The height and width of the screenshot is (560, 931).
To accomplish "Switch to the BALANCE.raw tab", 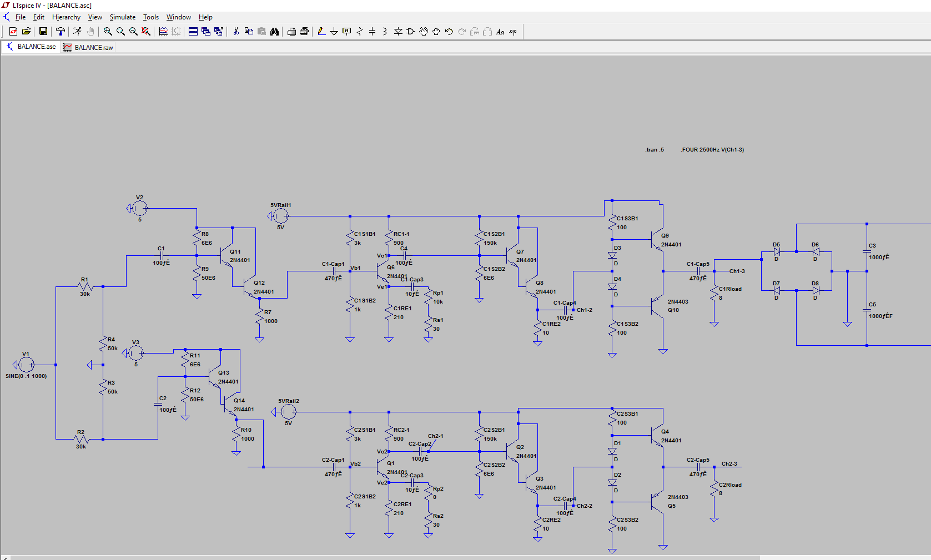I will pos(89,47).
